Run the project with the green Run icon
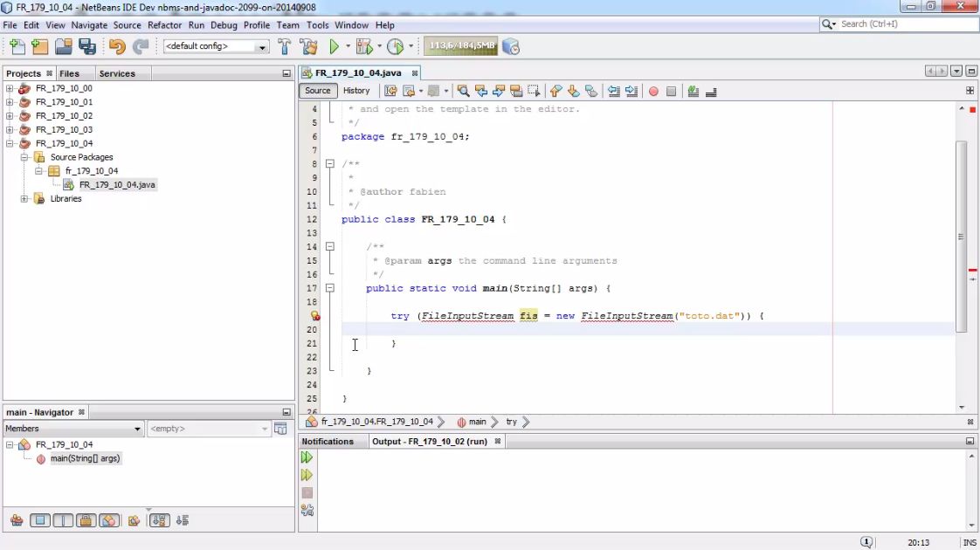980x550 pixels. pos(335,45)
